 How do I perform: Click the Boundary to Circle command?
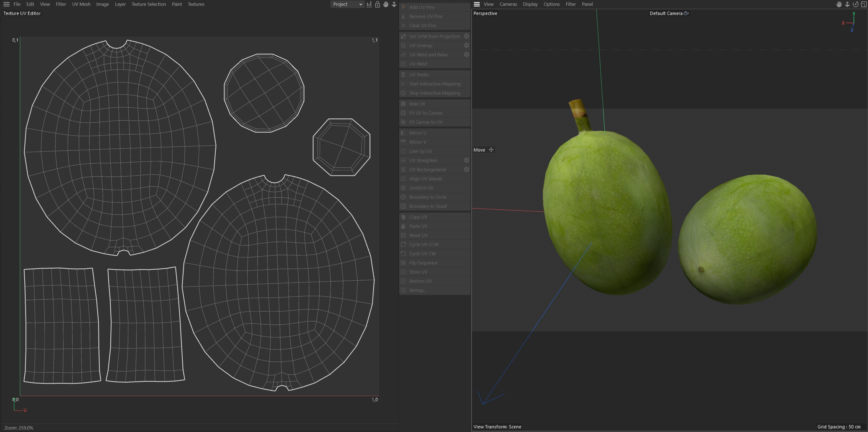point(427,197)
